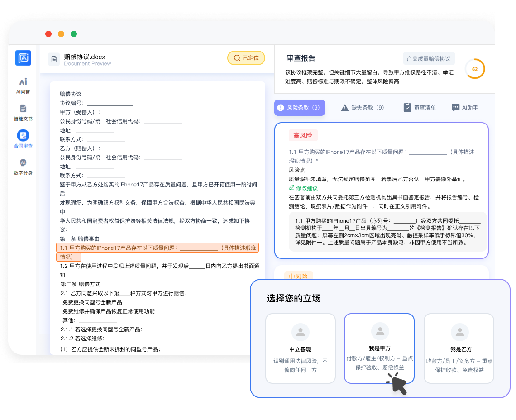Choose the 我是乙方 stance card
Image resolution: width=516 pixels, height=420 pixels.
pyautogui.click(x=459, y=348)
